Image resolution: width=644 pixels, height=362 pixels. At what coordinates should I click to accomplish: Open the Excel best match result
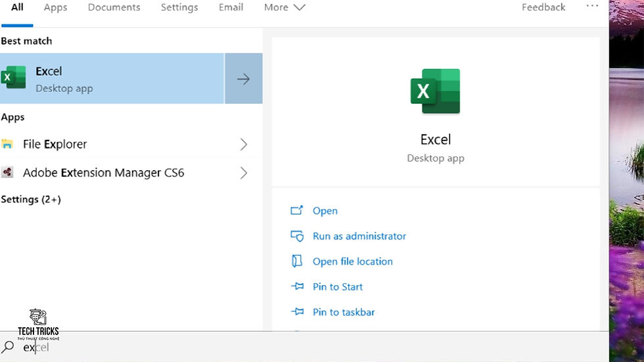[x=112, y=78]
